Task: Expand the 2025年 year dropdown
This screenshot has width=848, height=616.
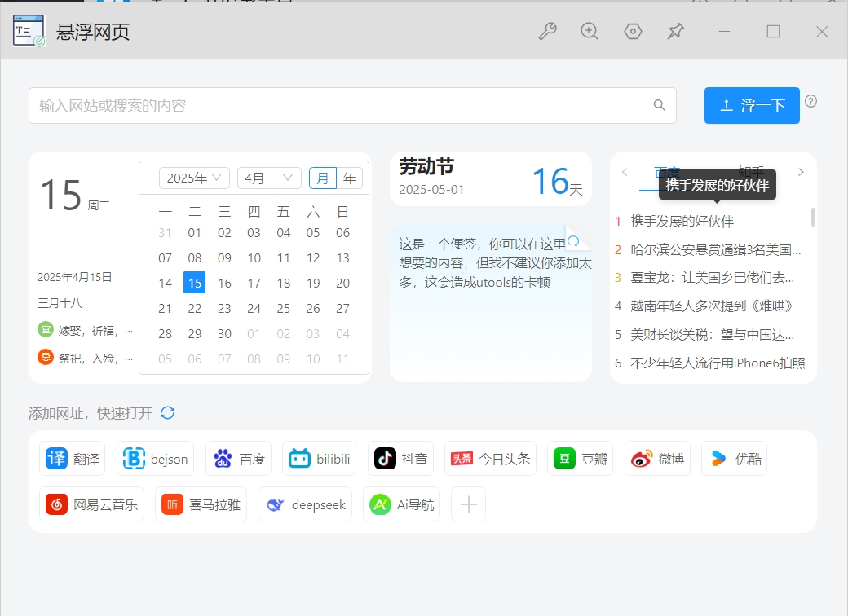Action: pyautogui.click(x=194, y=178)
